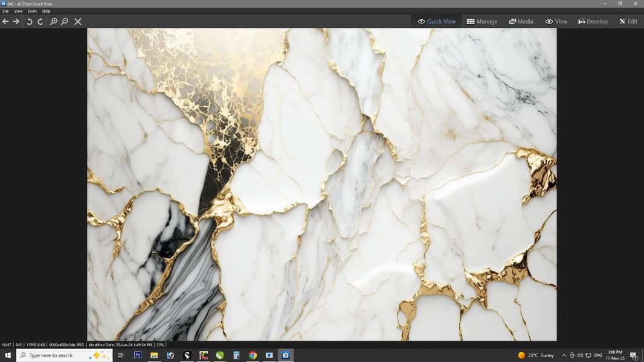Open Chrome from the taskbar
Image resolution: width=644 pixels, height=362 pixels.
[x=253, y=355]
